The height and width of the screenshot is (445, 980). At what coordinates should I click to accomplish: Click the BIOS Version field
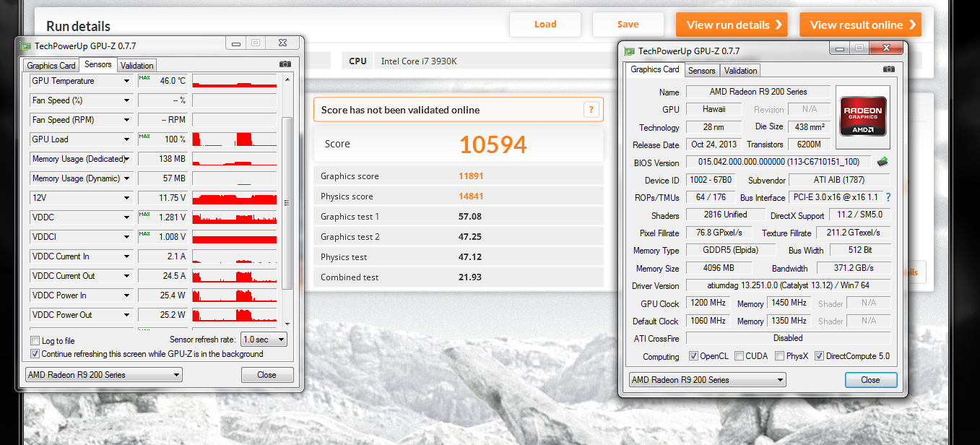click(779, 162)
